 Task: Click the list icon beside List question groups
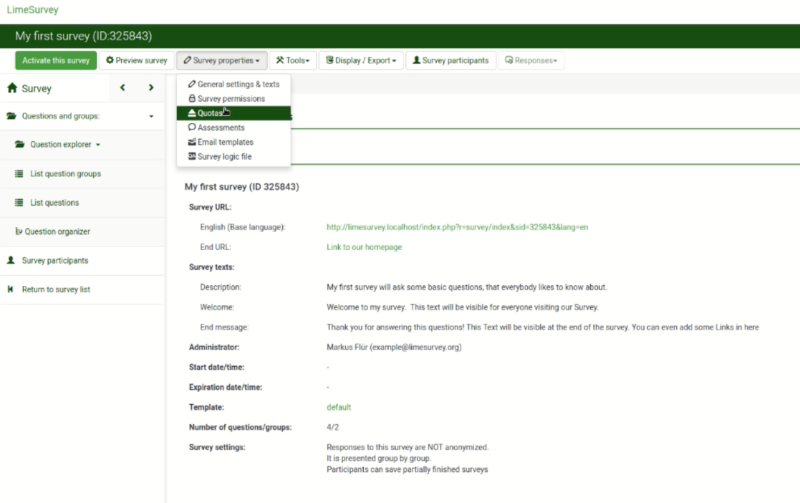coord(19,173)
